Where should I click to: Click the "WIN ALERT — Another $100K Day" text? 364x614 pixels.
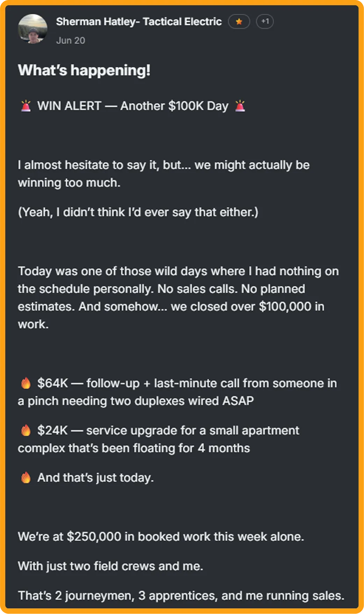point(133,106)
